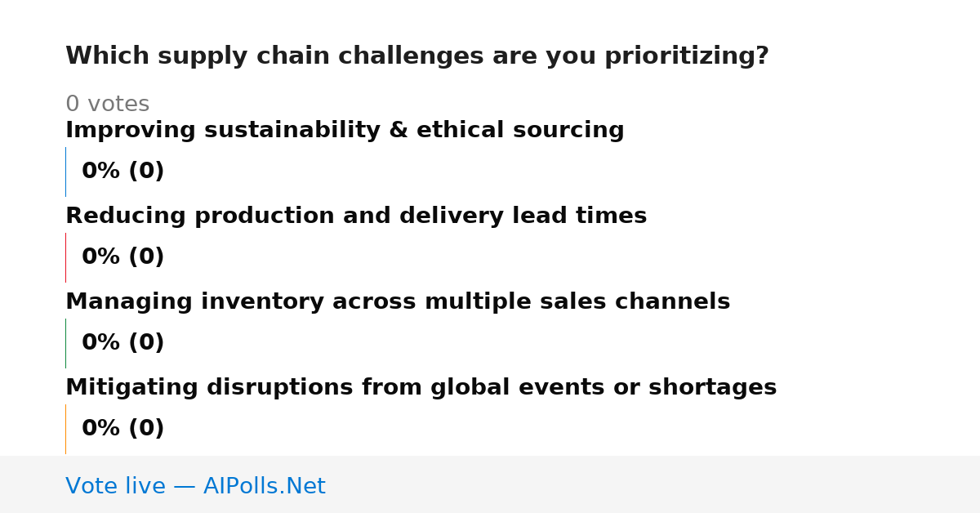Click 0% (0) result under disruptions option
Image resolution: width=980 pixels, height=513 pixels.
[x=122, y=429]
